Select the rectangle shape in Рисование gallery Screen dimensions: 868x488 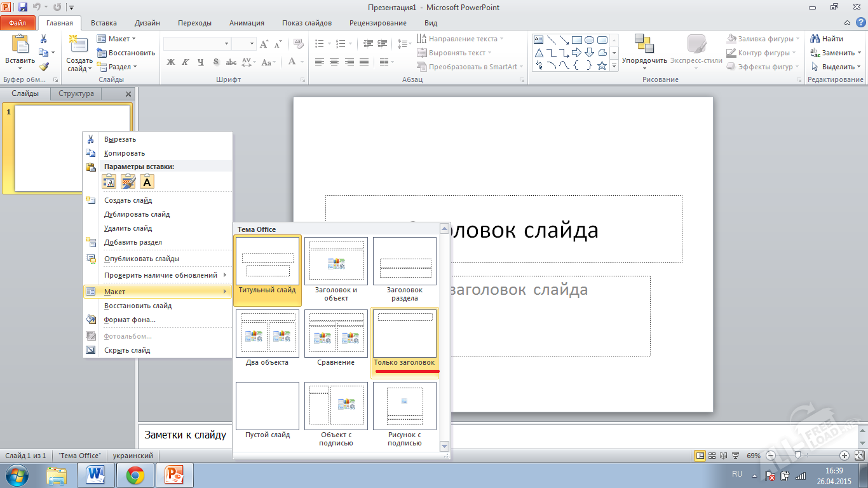[577, 39]
